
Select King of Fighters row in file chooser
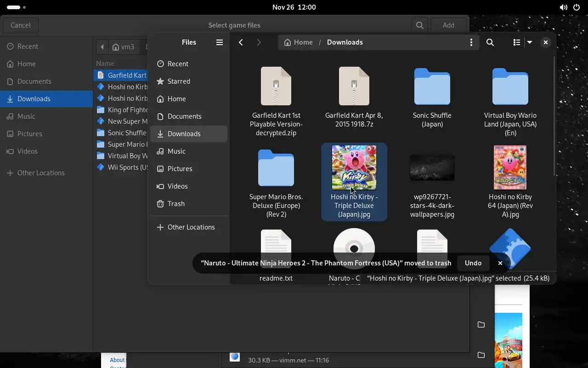(121, 110)
